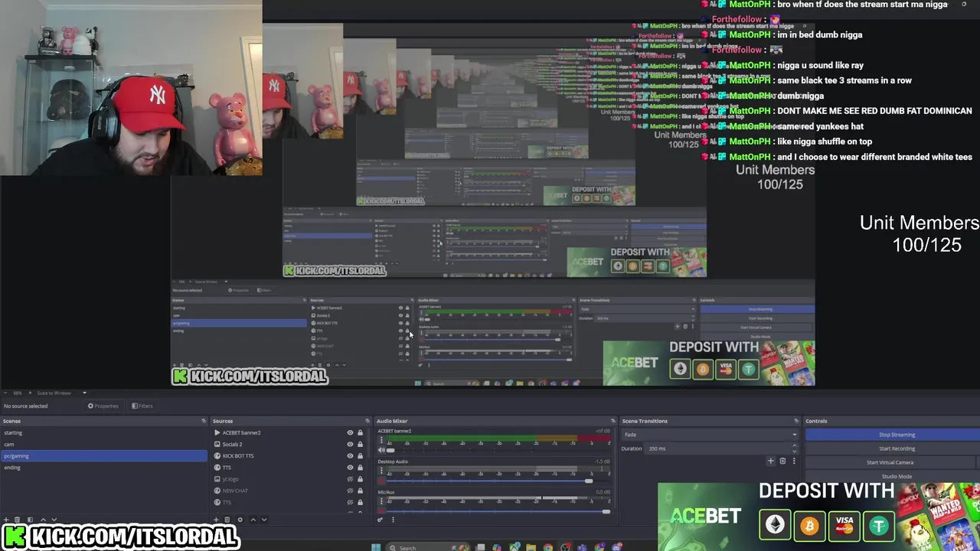Image resolution: width=980 pixels, height=551 pixels.
Task: Open source Filters
Action: click(x=142, y=406)
